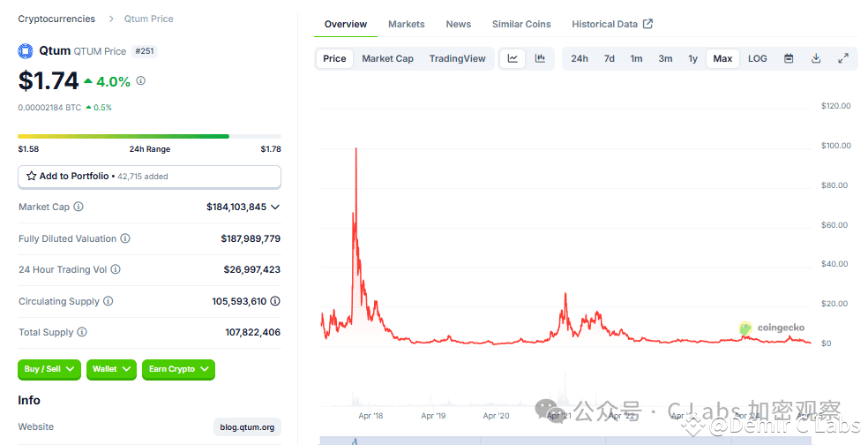Expand chart to fullscreen
868x445 pixels.
point(843,59)
